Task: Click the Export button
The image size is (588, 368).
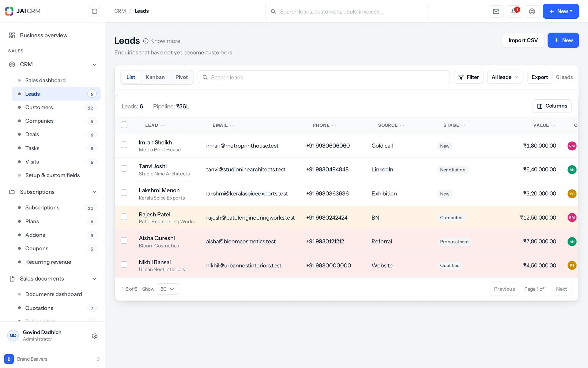Action: click(x=539, y=77)
